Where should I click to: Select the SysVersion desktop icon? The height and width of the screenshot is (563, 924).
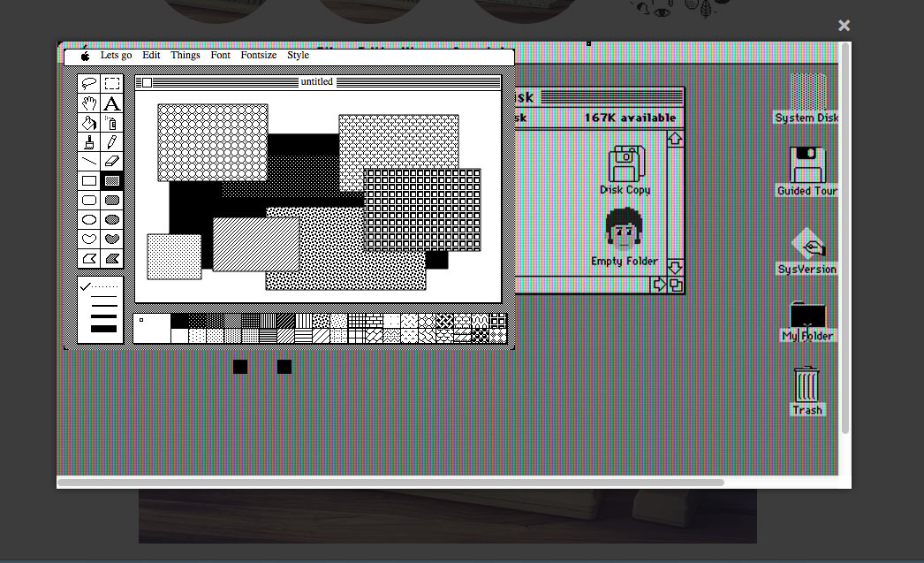[x=807, y=251]
